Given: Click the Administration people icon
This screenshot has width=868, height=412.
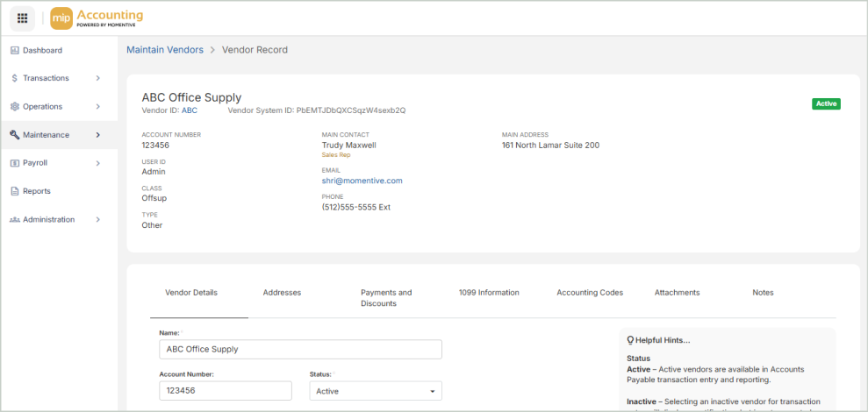Looking at the screenshot, I should (15, 220).
